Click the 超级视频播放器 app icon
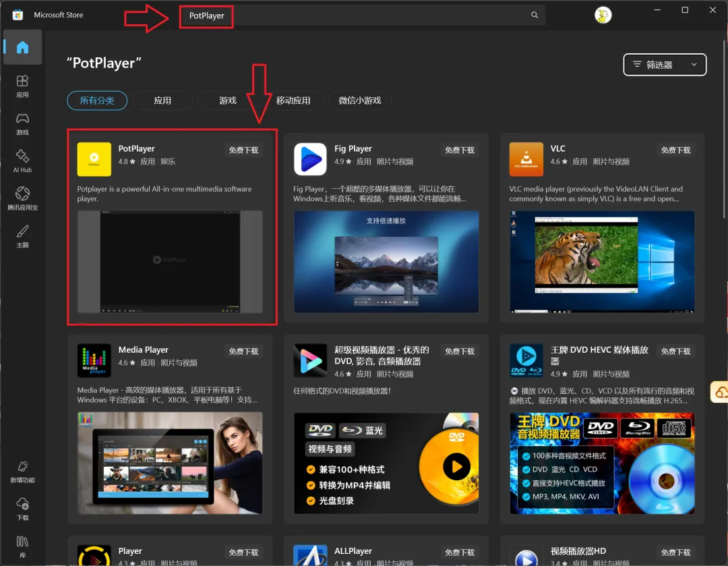The height and width of the screenshot is (566, 728). pyautogui.click(x=310, y=361)
